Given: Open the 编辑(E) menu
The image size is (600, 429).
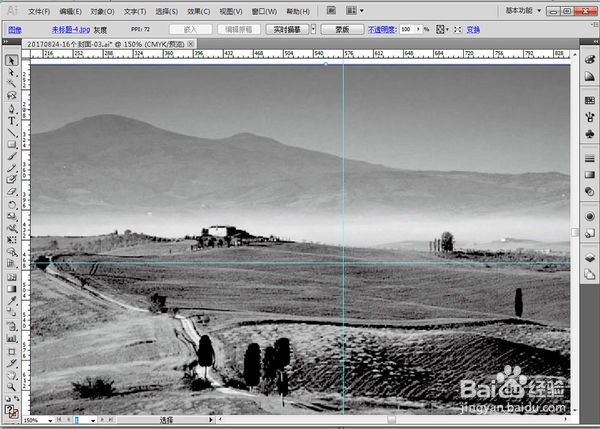Looking at the screenshot, I should click(x=70, y=11).
